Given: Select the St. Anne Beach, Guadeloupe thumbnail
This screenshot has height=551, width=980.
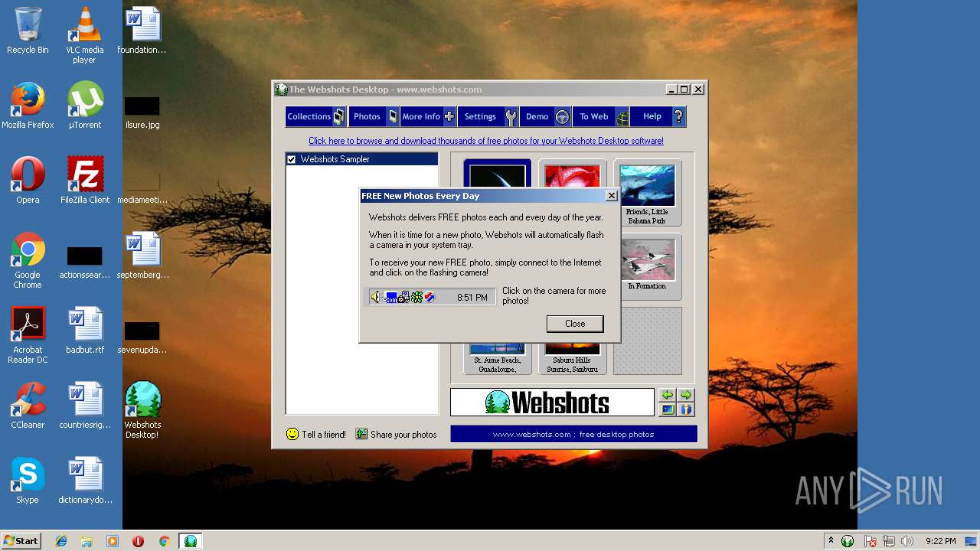Looking at the screenshot, I should tap(498, 358).
